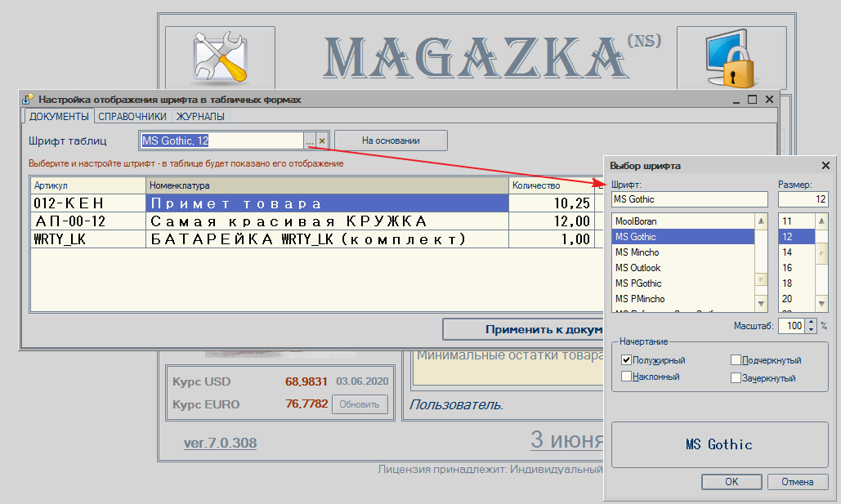Viewport: 841px width, 504px height.
Task: Clear the table font field with X
Action: [322, 141]
